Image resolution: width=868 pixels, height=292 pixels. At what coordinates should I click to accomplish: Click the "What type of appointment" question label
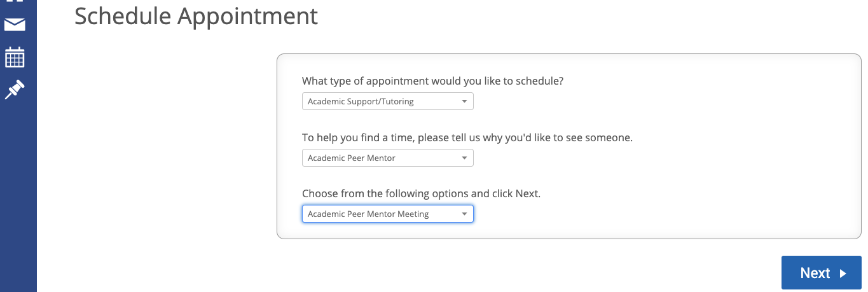coord(432,81)
